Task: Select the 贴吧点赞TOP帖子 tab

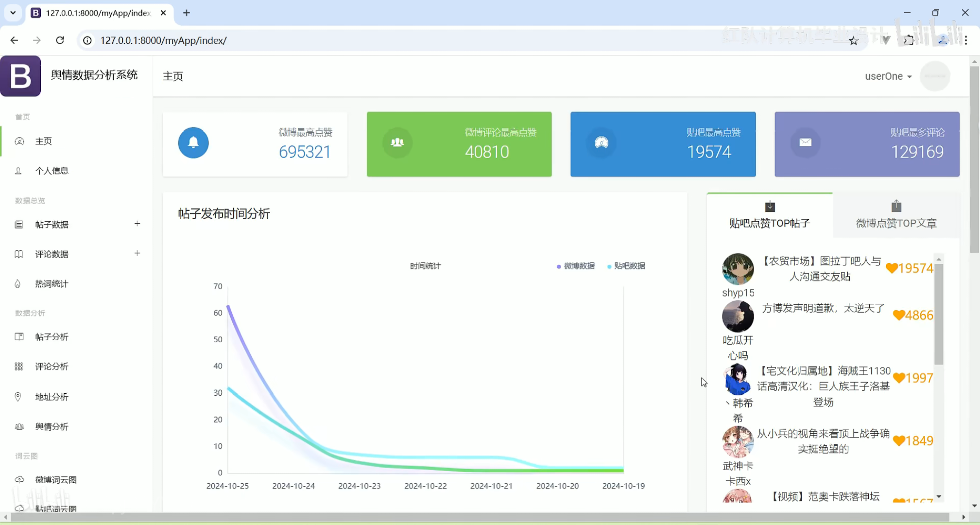Action: point(770,215)
